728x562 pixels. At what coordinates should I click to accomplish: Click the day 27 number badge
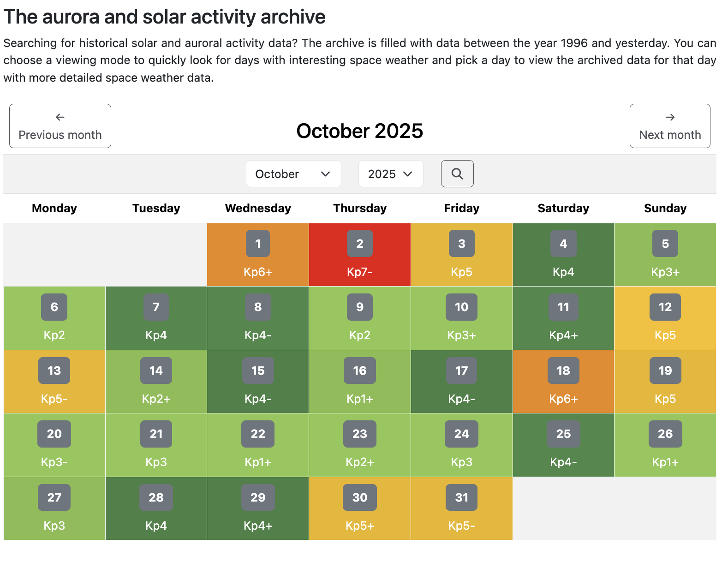click(x=54, y=497)
